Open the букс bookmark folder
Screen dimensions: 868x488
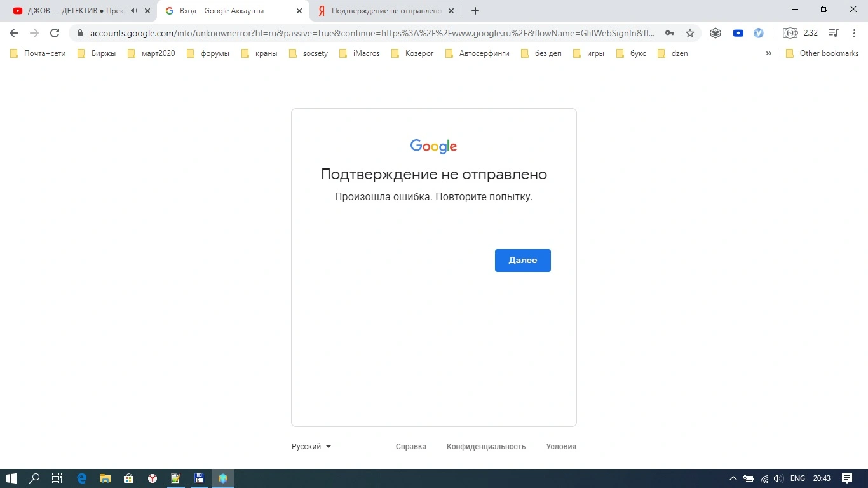[x=631, y=53]
